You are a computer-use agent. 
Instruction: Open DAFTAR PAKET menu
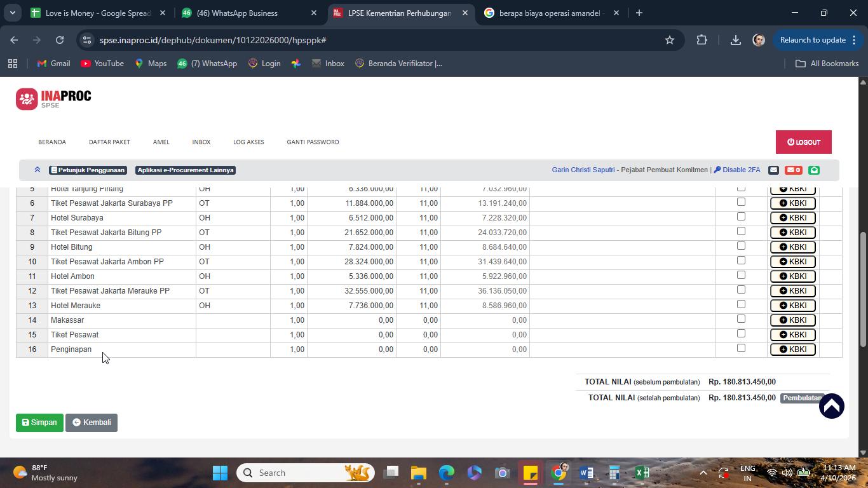point(109,142)
